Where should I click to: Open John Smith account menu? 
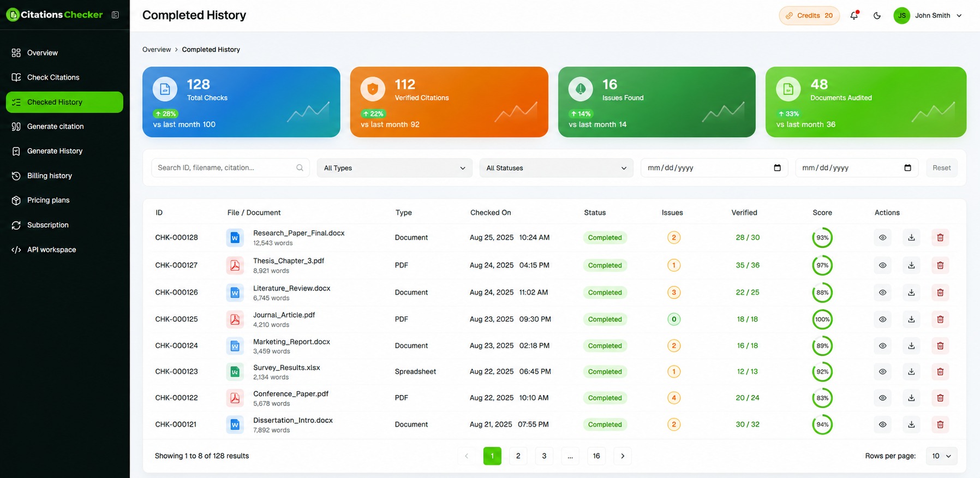click(928, 15)
